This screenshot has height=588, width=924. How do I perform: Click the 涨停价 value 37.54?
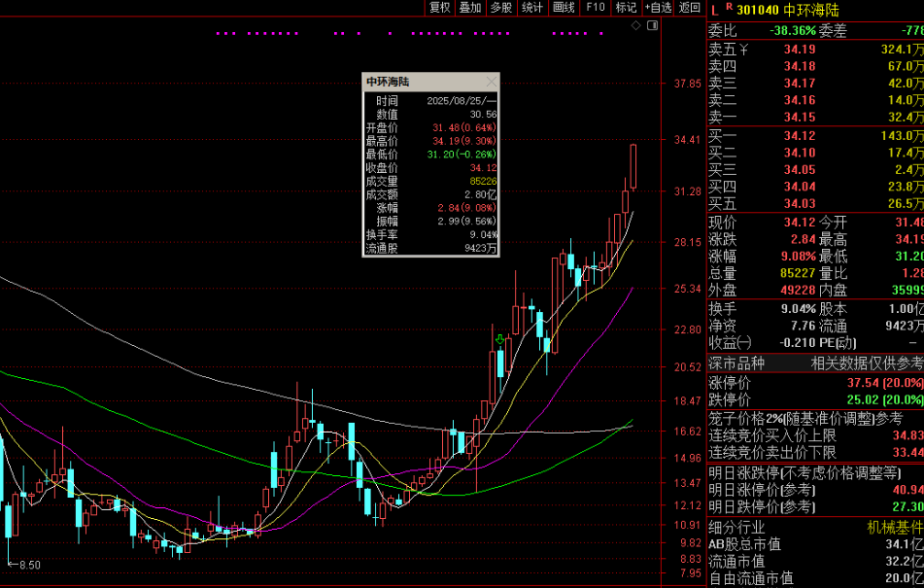point(864,384)
